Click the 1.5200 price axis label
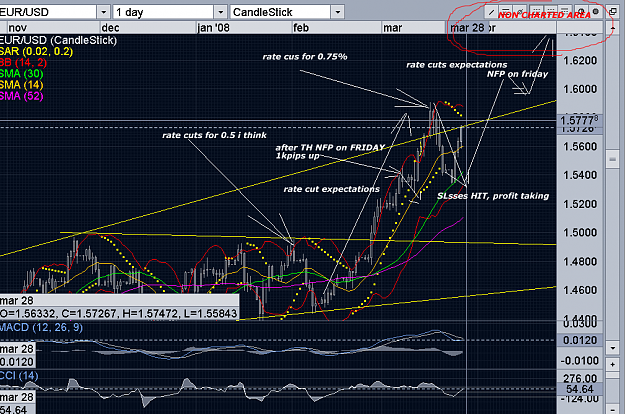The image size is (625, 414). (580, 204)
